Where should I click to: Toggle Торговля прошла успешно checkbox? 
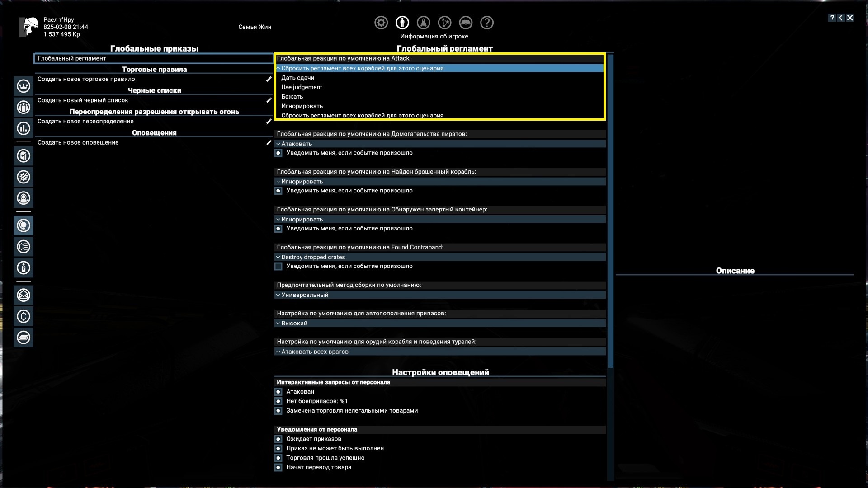(278, 458)
